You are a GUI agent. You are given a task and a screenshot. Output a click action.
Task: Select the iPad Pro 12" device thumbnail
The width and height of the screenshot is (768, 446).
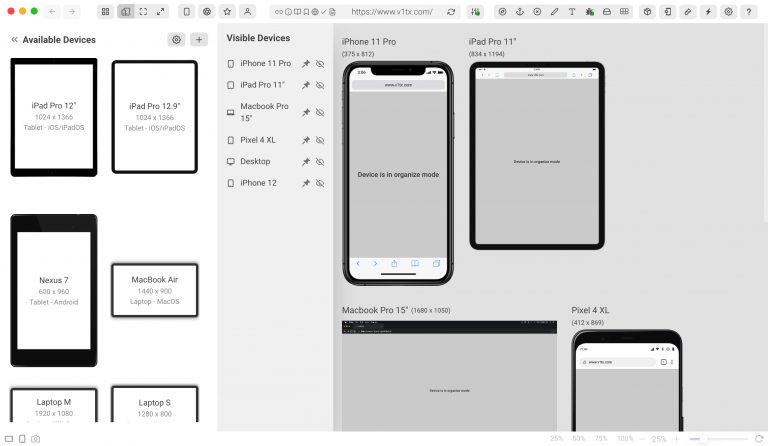click(54, 117)
